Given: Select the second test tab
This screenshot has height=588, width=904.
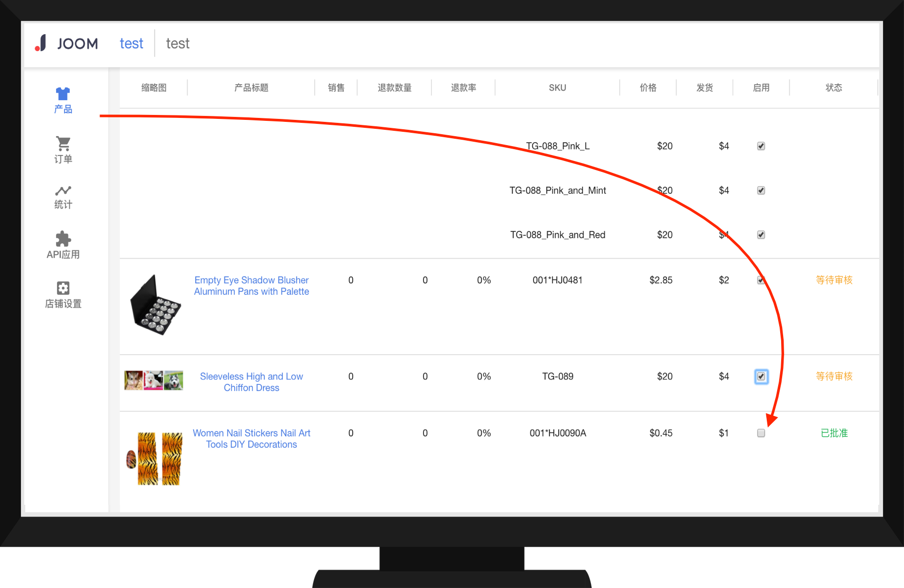Looking at the screenshot, I should tap(177, 44).
